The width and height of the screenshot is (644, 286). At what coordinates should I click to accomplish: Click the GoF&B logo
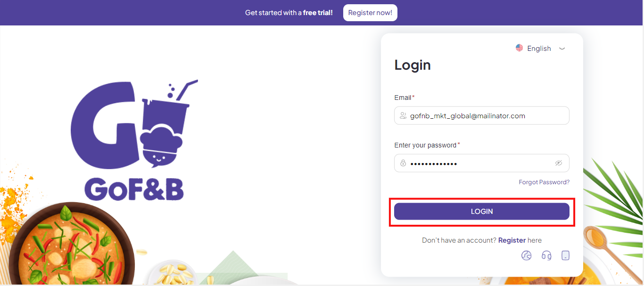tap(134, 140)
